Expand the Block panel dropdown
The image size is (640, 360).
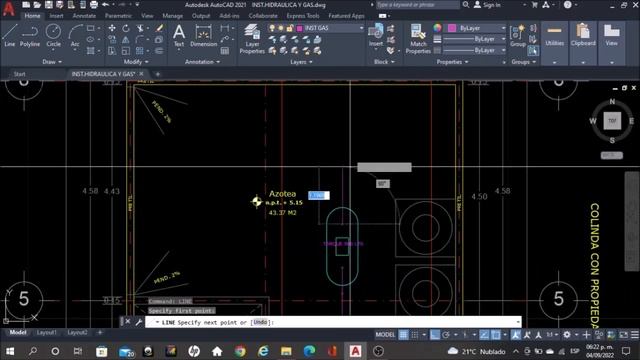coord(384,62)
